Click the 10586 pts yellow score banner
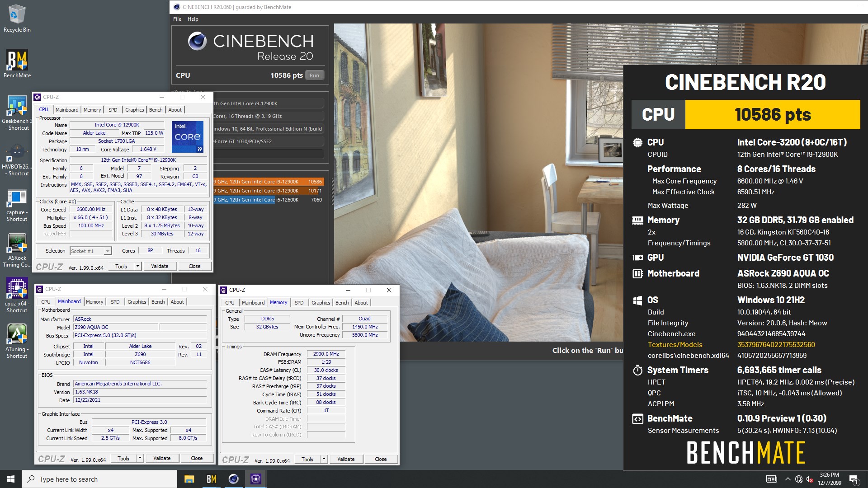Image resolution: width=868 pixels, height=488 pixels. tap(773, 115)
